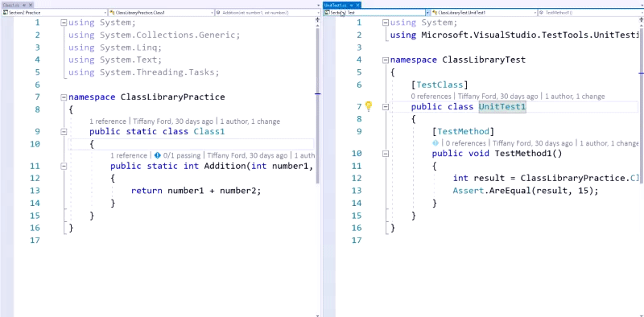644x317 pixels.
Task: Open the '1 reference' link above Class1
Action: (x=108, y=121)
